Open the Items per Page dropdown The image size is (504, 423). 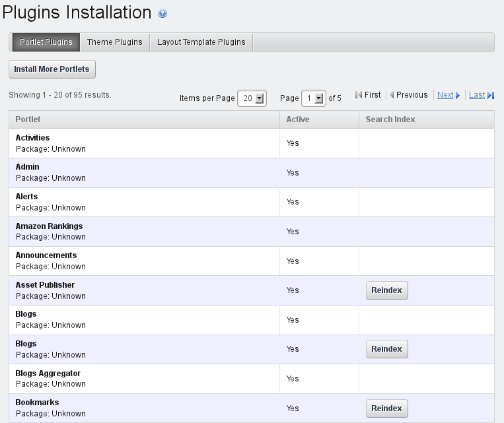pyautogui.click(x=252, y=98)
